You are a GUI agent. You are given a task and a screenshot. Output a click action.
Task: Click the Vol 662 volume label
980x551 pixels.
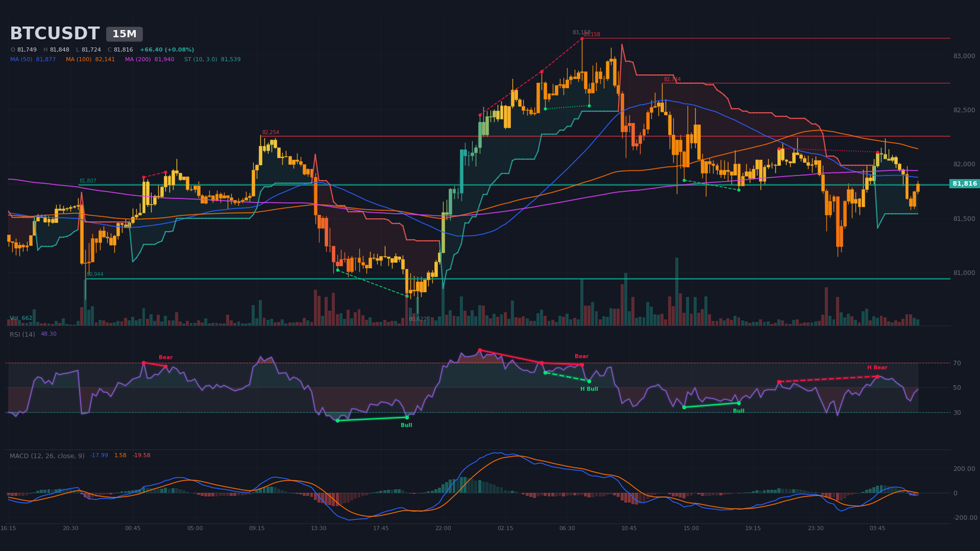pos(21,318)
